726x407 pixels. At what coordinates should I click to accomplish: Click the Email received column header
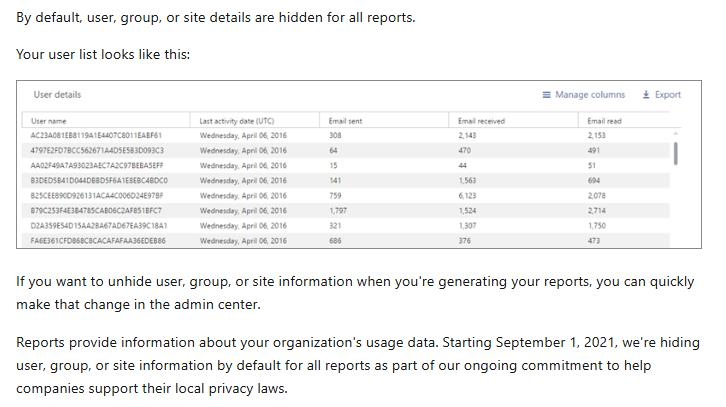pos(481,121)
